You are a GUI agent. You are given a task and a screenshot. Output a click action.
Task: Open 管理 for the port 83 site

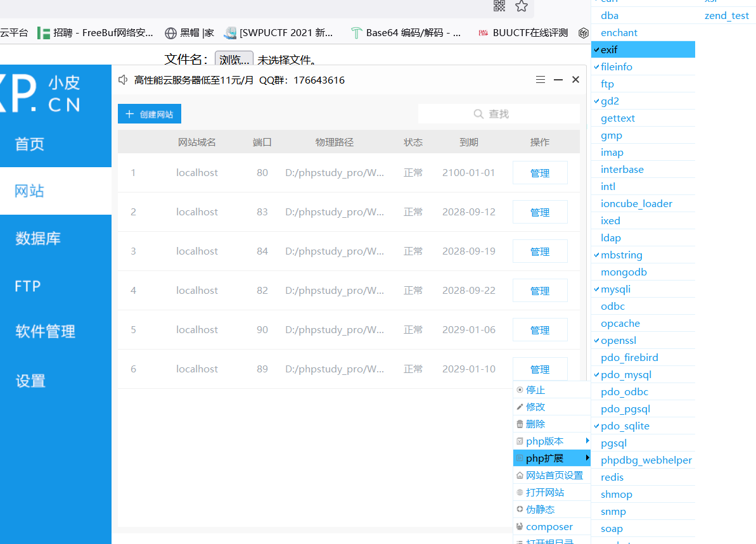point(540,213)
